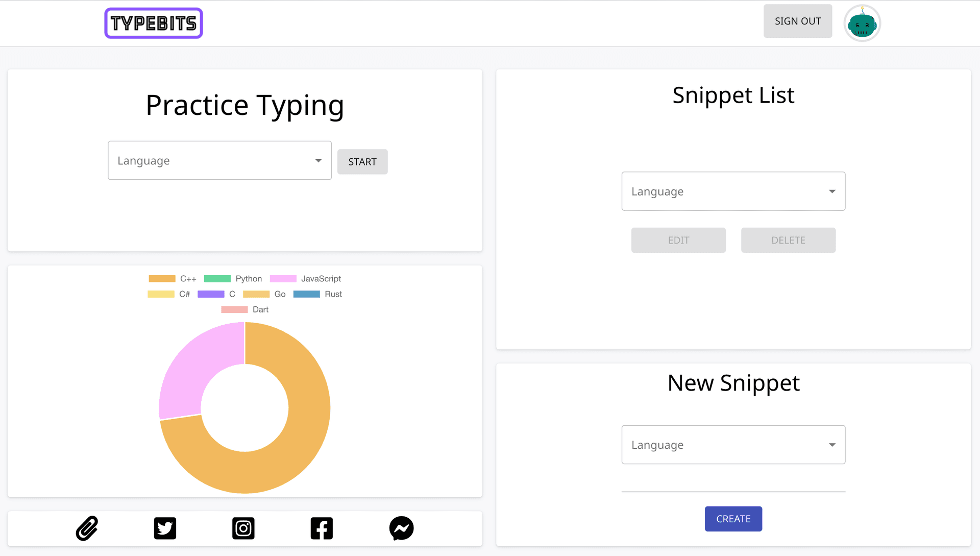Click the CREATE button
Viewport: 980px width, 556px height.
pyautogui.click(x=733, y=518)
